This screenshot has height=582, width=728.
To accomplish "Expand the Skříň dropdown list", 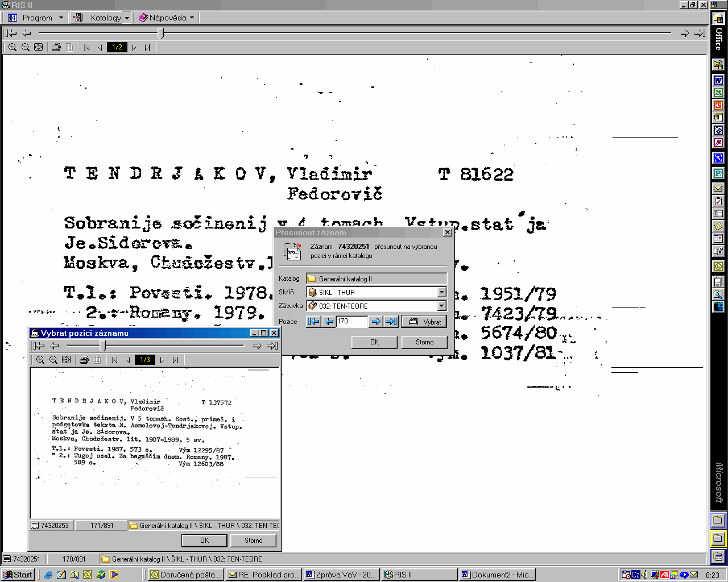I will tap(441, 293).
